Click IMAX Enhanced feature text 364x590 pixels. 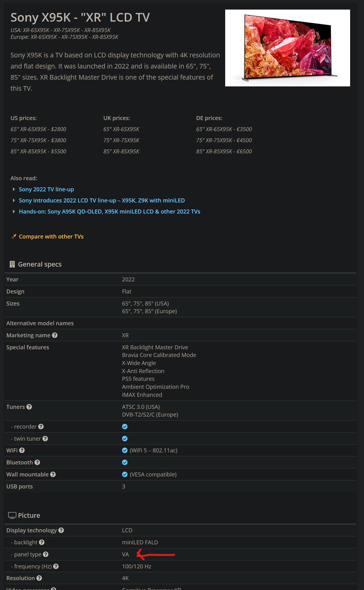pos(142,395)
